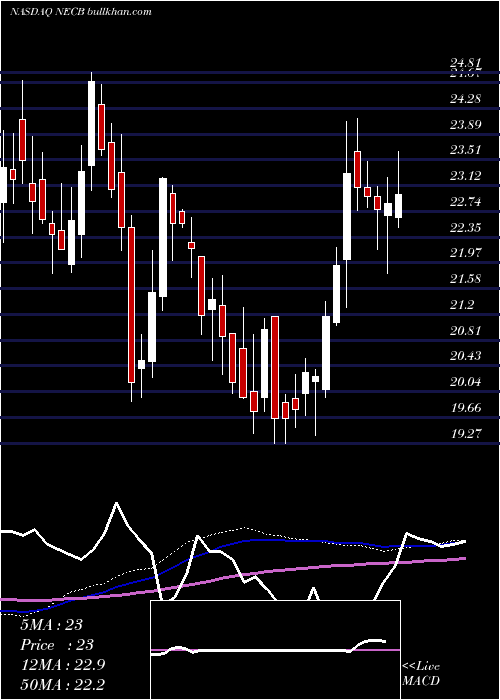Click the Price : 23 readout

pyautogui.click(x=57, y=645)
